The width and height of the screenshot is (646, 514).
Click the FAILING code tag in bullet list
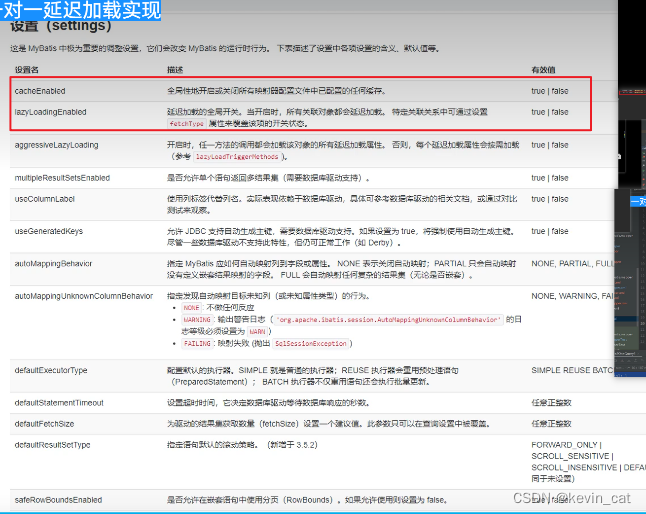point(197,343)
